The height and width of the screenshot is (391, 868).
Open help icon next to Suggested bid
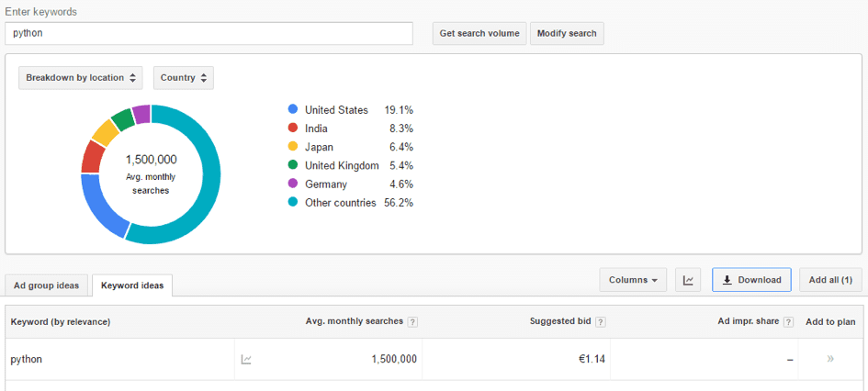[601, 322]
